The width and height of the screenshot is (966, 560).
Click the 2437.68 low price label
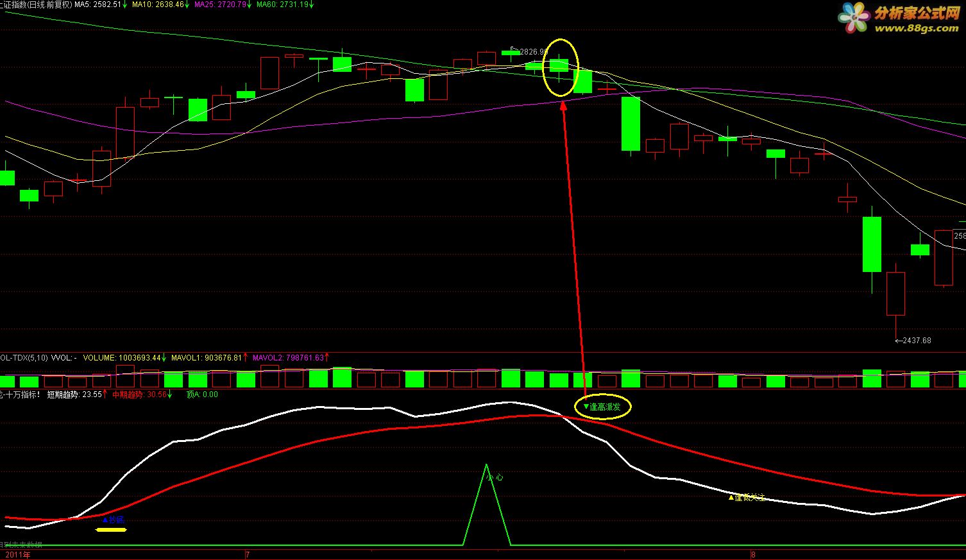[x=917, y=341]
